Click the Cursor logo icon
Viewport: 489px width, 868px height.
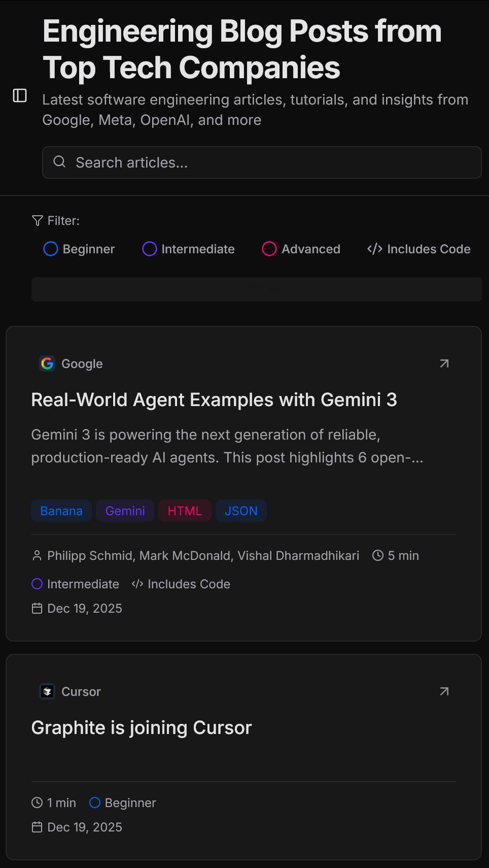click(47, 691)
